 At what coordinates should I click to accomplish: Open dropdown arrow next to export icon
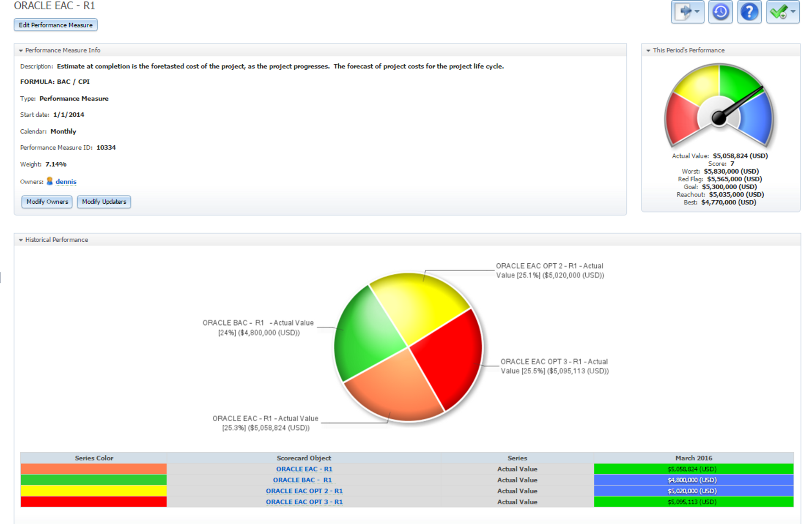tap(697, 12)
